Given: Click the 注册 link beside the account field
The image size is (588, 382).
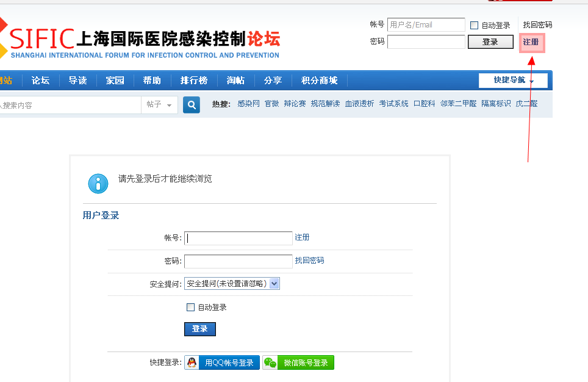Looking at the screenshot, I should 302,238.
